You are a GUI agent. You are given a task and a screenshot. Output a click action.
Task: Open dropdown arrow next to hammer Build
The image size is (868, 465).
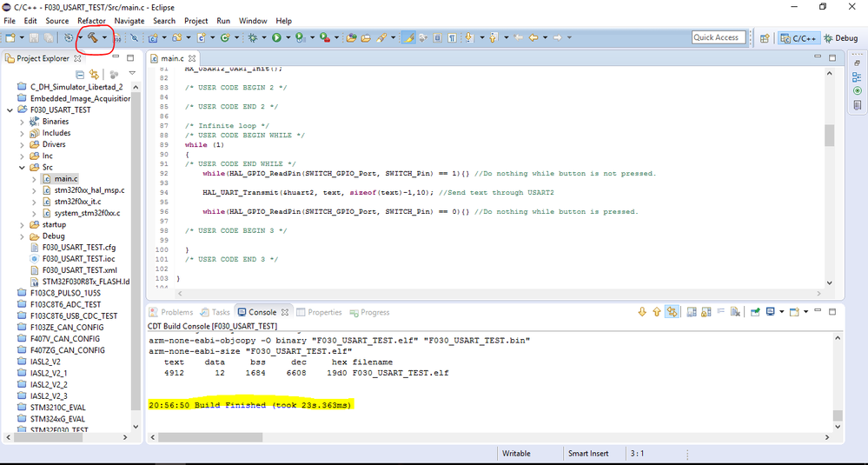[x=104, y=37]
